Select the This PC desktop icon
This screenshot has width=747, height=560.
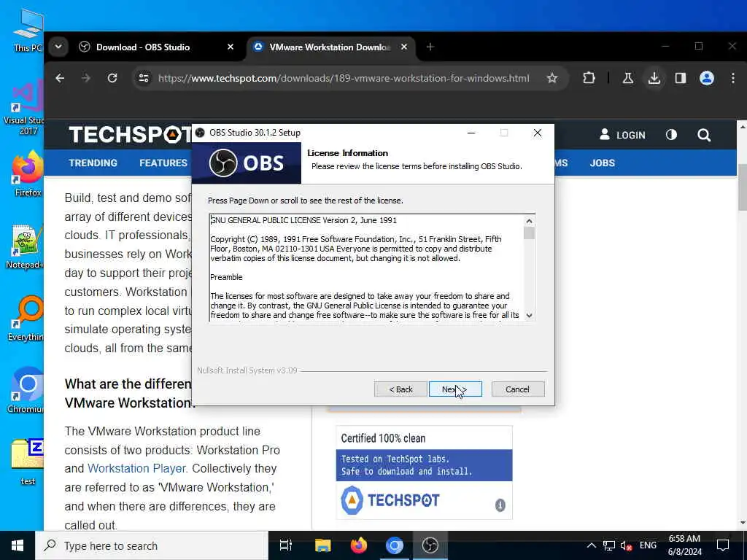28,30
